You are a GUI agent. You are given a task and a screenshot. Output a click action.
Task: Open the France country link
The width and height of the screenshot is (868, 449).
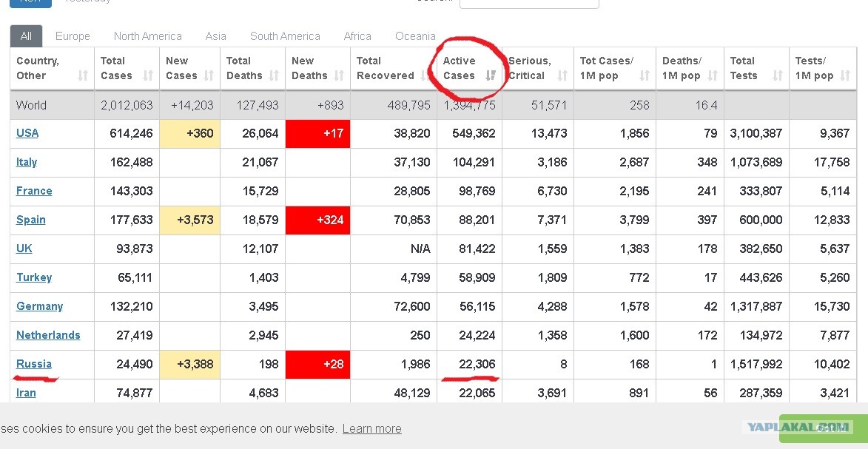tap(34, 190)
